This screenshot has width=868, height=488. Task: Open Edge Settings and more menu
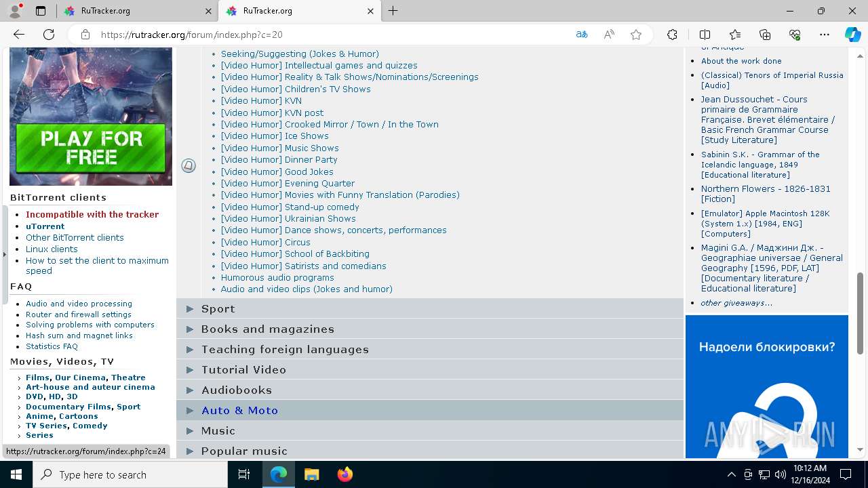pos(825,35)
